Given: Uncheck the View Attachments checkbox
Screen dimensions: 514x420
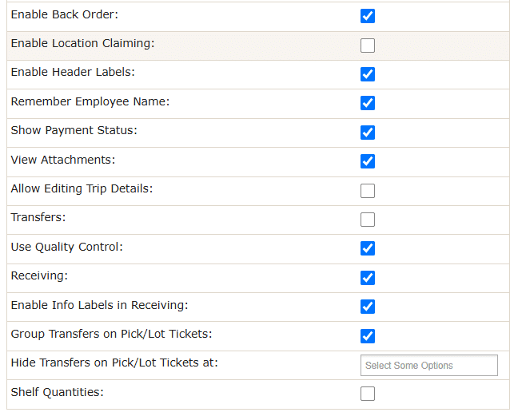Looking at the screenshot, I should [368, 161].
